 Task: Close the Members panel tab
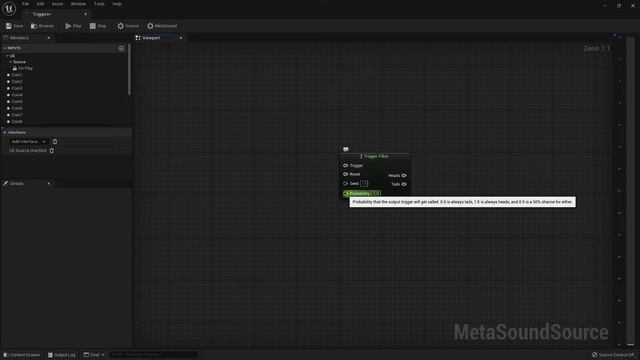tap(49, 38)
